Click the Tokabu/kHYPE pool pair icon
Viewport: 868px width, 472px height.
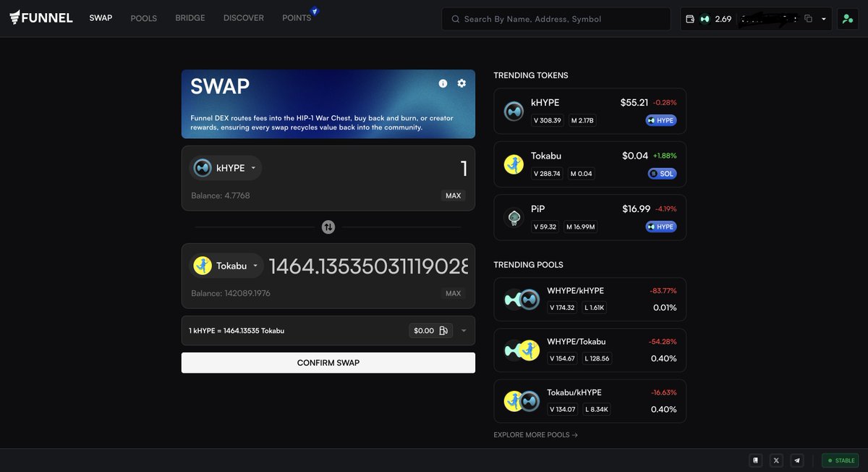coord(522,401)
